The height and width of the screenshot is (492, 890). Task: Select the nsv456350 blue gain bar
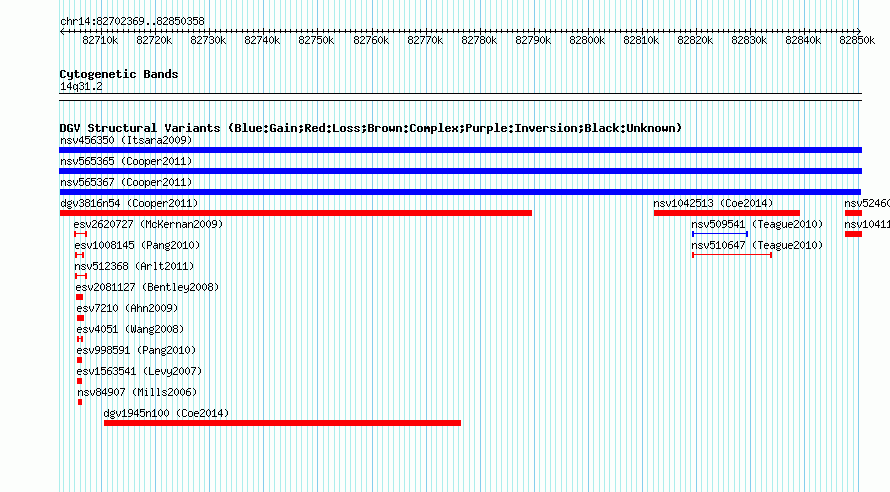tap(460, 150)
